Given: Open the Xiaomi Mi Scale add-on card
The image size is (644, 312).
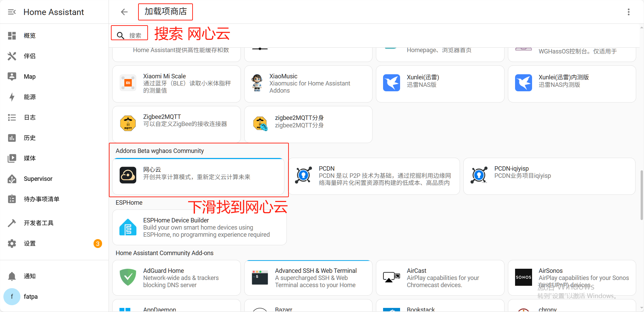Looking at the screenshot, I should pos(177,84).
